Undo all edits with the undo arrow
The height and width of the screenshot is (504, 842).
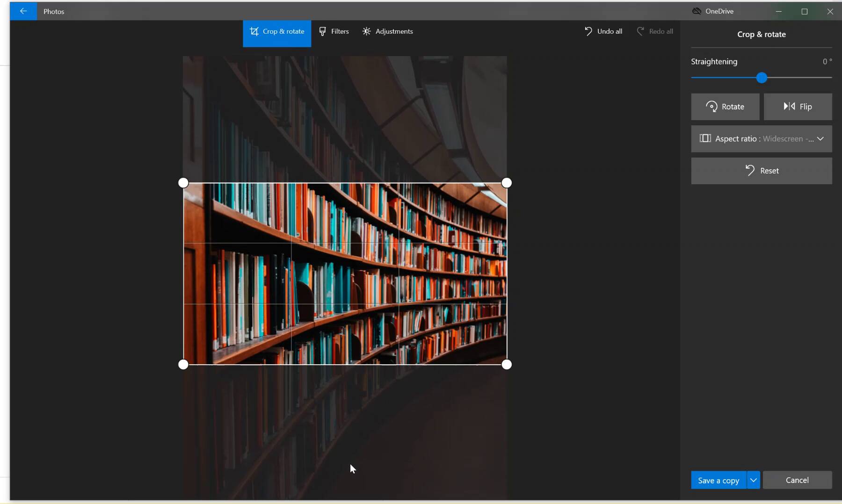pos(589,31)
